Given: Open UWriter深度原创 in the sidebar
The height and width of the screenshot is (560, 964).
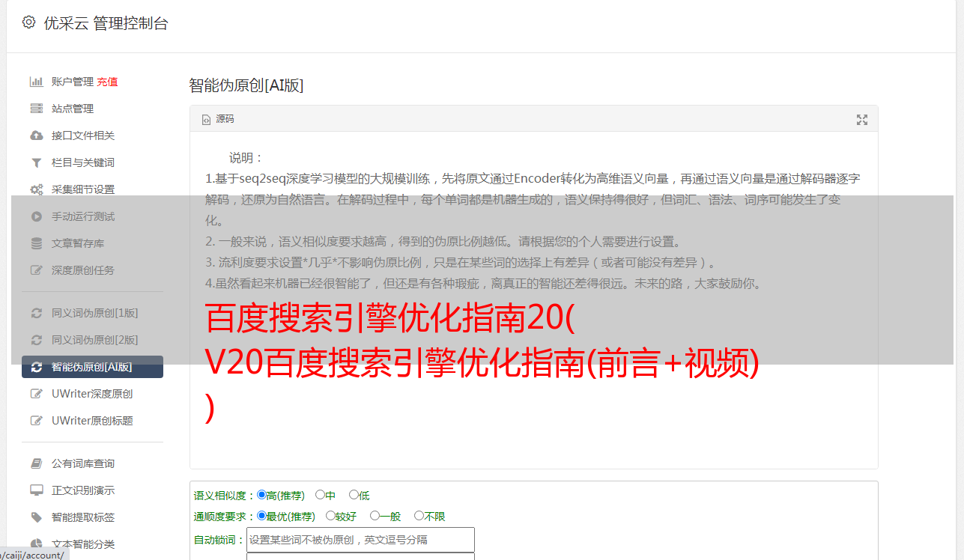Looking at the screenshot, I should (x=92, y=394).
